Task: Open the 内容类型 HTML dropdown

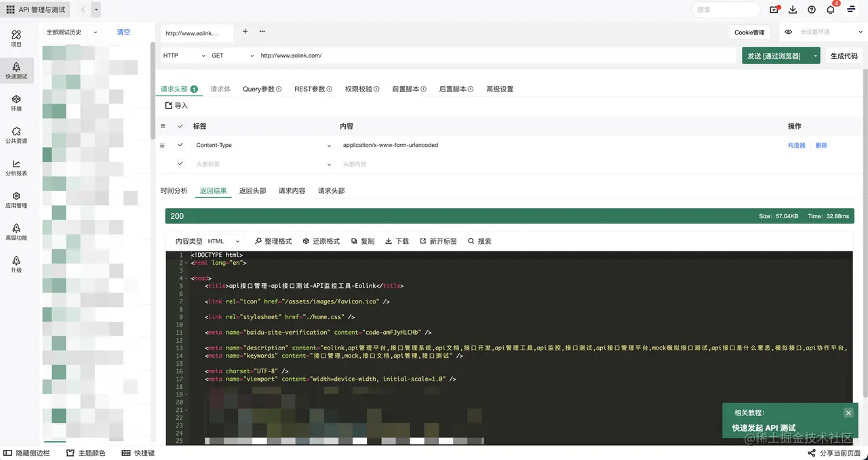Action: point(224,241)
